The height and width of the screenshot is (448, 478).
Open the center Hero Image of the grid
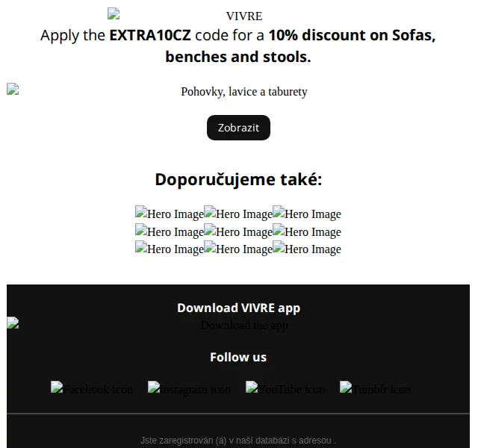click(x=238, y=231)
